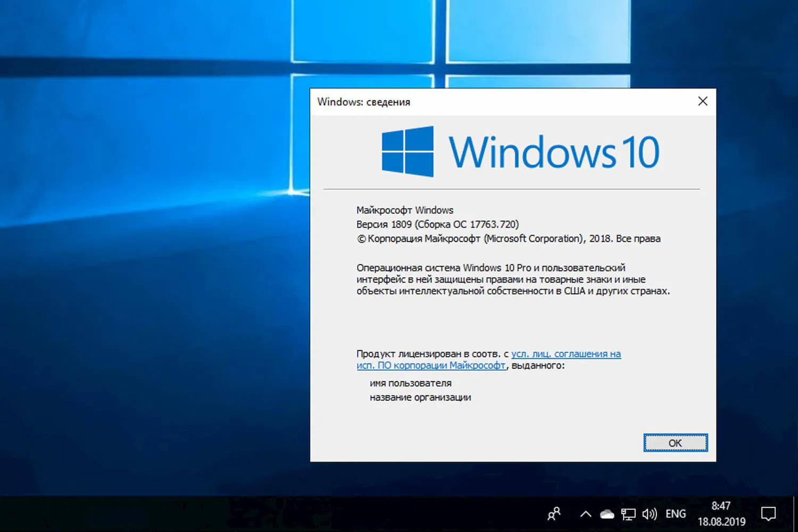The height and width of the screenshot is (532, 798).
Task: Select the "Версия 1809" build text
Action: click(437, 224)
